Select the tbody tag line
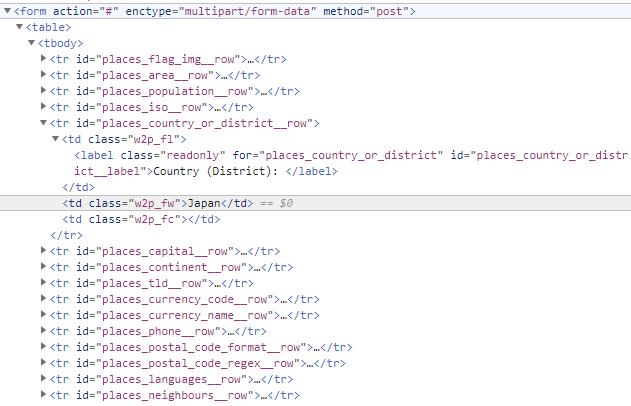The image size is (631, 406). point(60,43)
